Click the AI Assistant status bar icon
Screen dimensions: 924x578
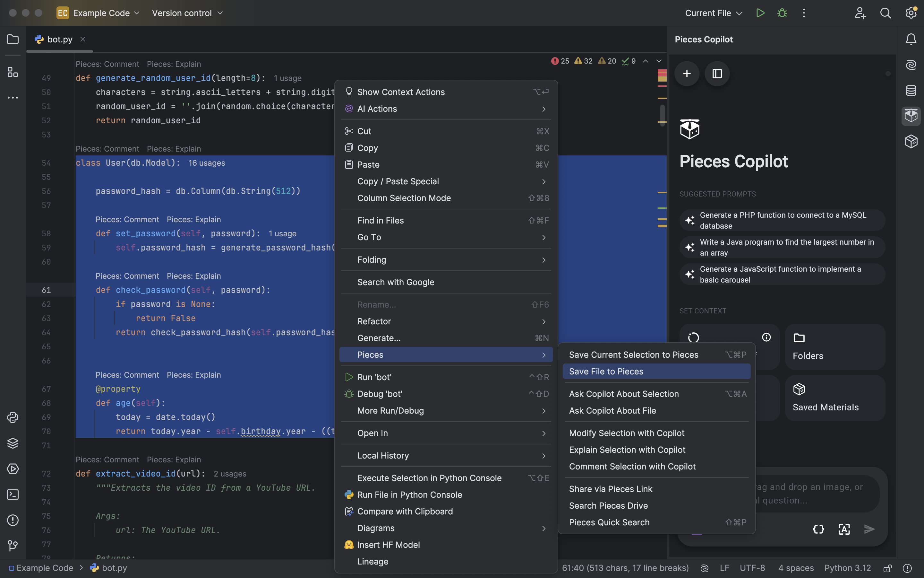point(705,568)
